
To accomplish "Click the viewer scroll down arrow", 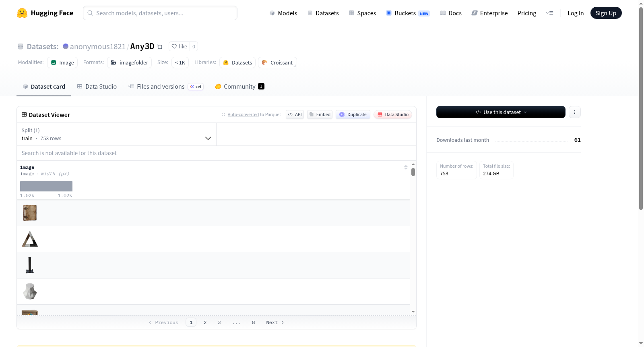I will click(x=413, y=312).
